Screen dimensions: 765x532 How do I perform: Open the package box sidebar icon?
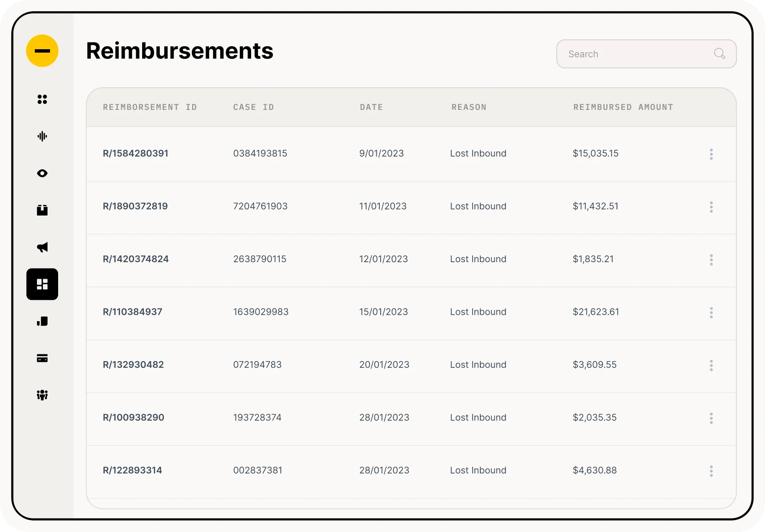[x=42, y=210]
